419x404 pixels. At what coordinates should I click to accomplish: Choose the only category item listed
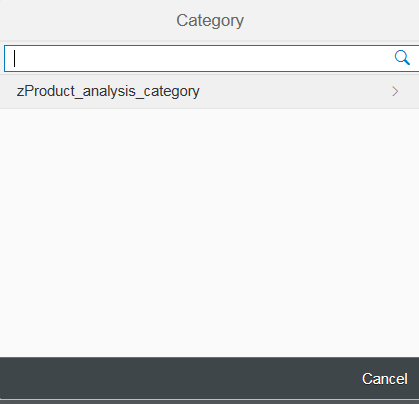209,91
